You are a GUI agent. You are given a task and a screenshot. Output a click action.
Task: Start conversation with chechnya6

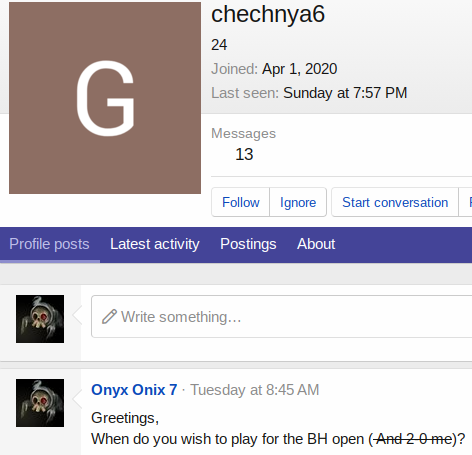395,202
